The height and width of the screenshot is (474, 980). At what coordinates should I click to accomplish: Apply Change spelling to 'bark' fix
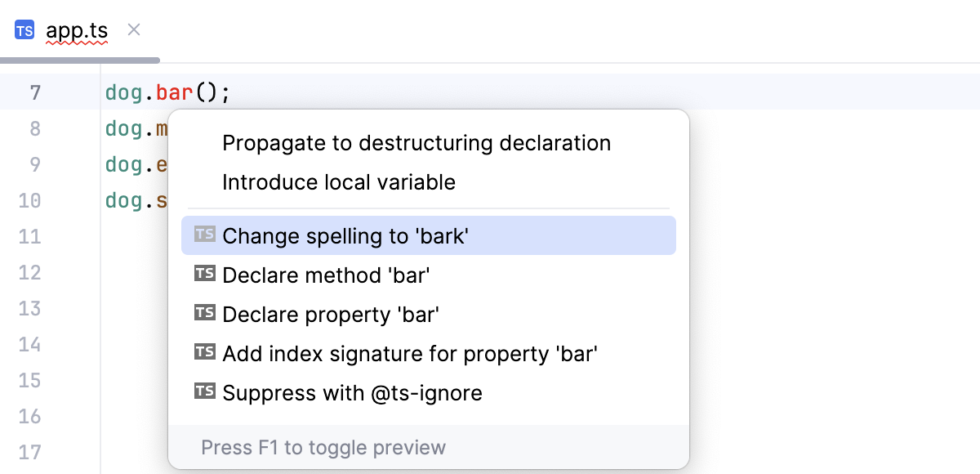point(345,236)
